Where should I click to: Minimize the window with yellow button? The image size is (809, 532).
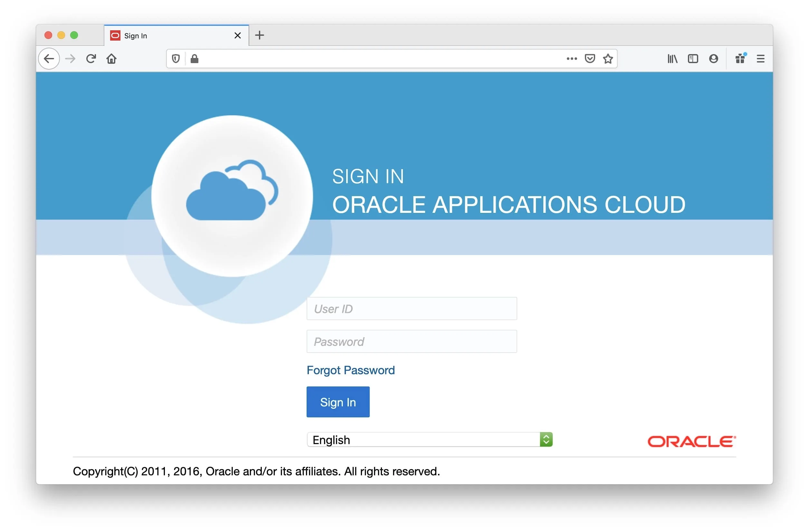tap(61, 35)
